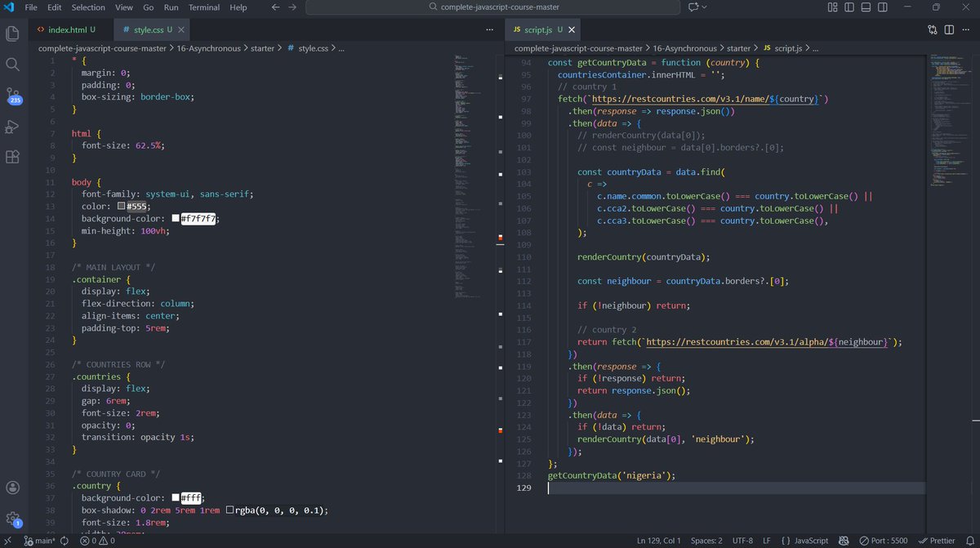Open #555 color swatch picker
This screenshot has height=548, width=980.
[122, 207]
